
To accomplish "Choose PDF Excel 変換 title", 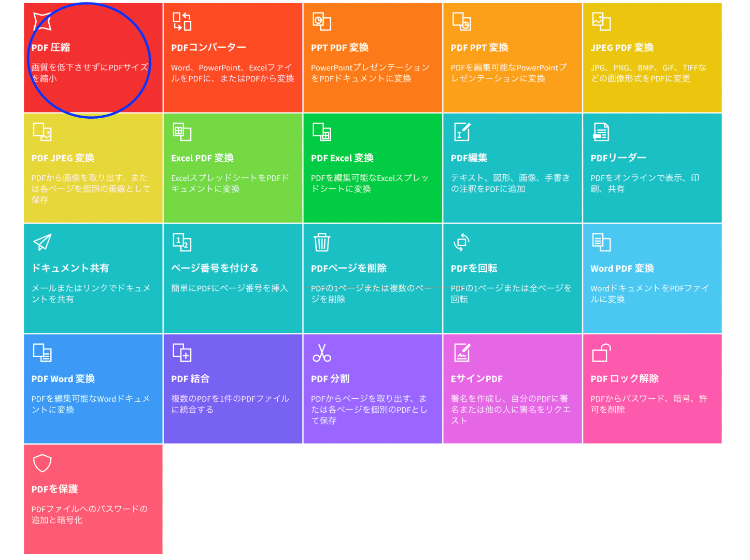I will tap(342, 158).
